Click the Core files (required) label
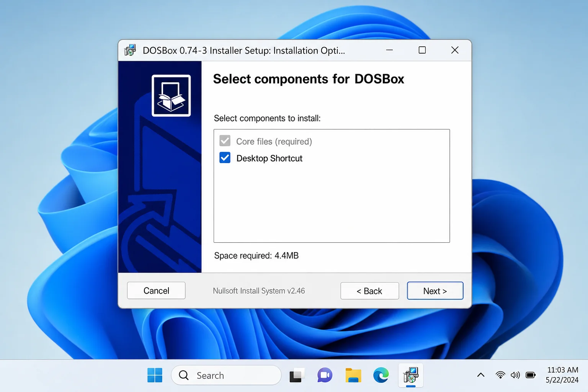 (x=274, y=142)
